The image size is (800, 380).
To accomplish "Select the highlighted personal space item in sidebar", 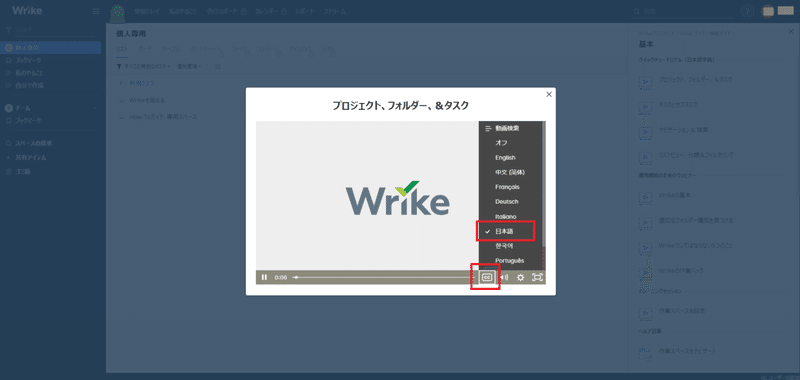I will pos(51,48).
